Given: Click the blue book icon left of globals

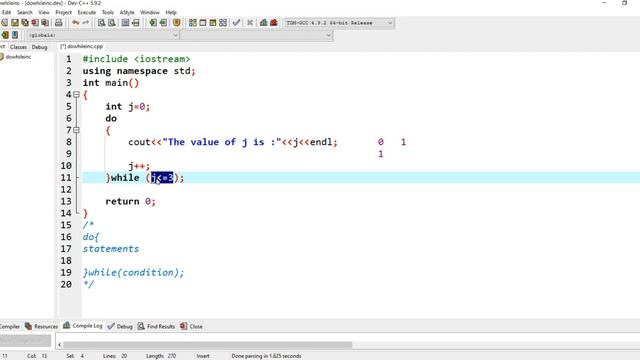Looking at the screenshot, I should 15,35.
